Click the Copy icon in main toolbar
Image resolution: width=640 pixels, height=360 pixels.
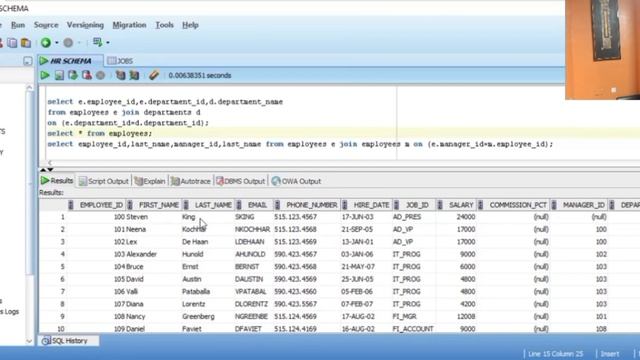12,42
